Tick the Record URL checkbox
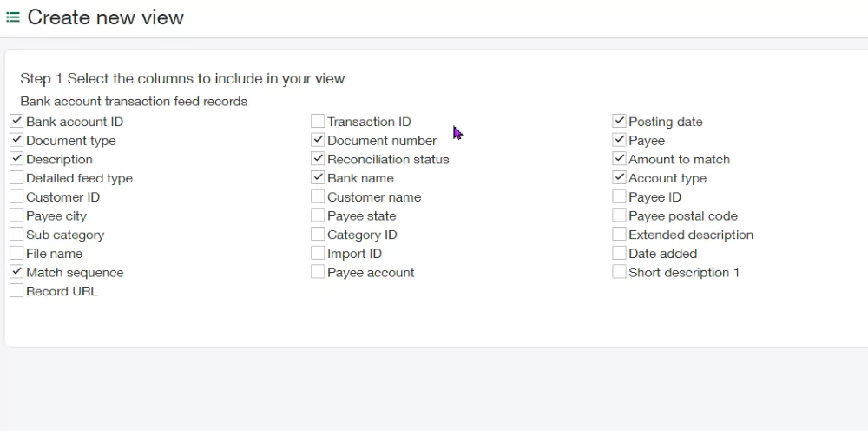Image resolution: width=868 pixels, height=431 pixels. (16, 291)
